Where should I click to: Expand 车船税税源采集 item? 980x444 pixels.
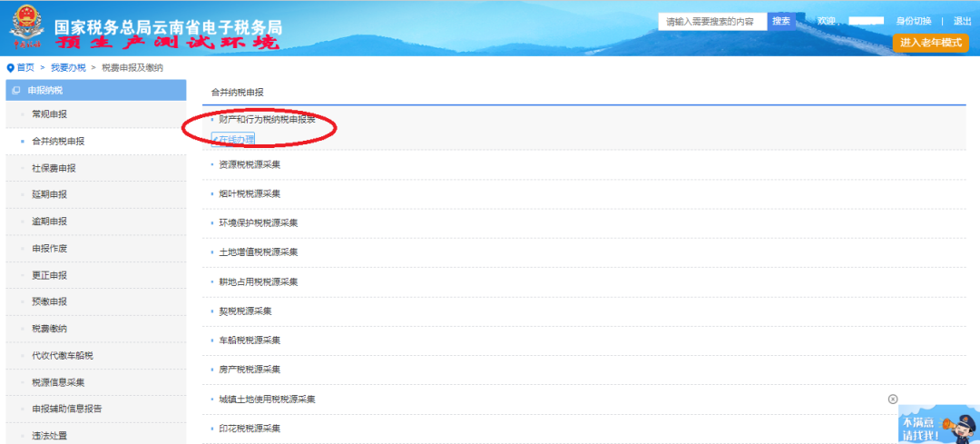pyautogui.click(x=250, y=340)
